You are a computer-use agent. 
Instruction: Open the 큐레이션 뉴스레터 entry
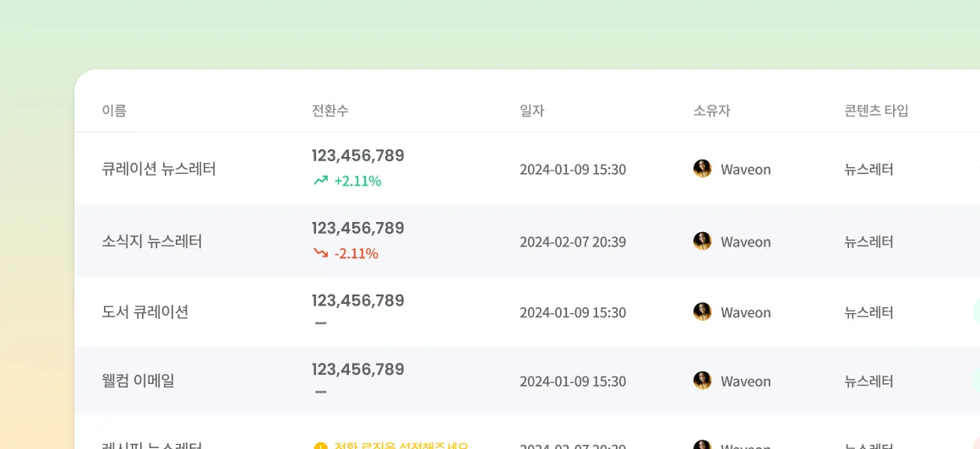pos(159,169)
